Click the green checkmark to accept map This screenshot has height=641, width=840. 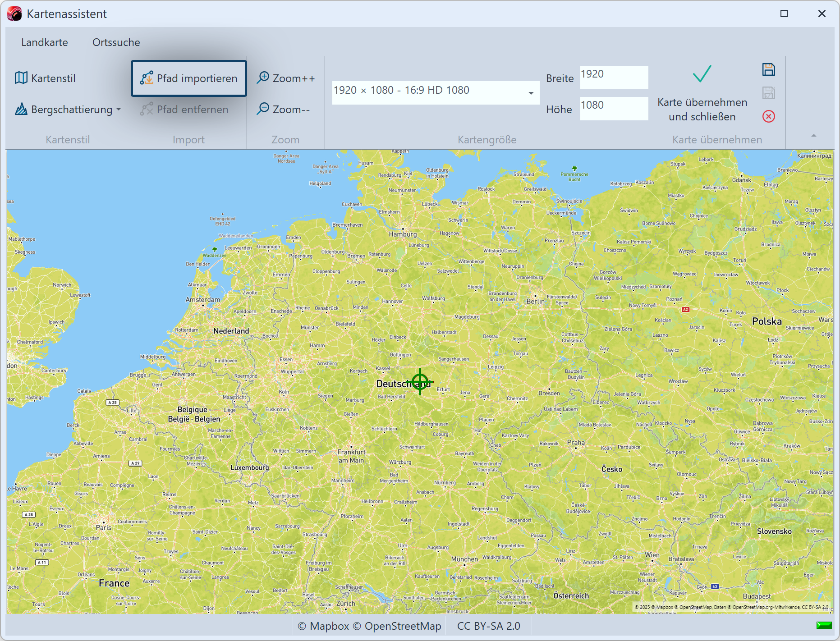pos(702,74)
